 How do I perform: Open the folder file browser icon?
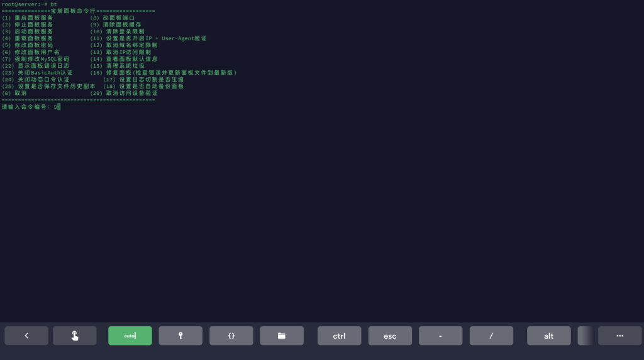(282, 335)
